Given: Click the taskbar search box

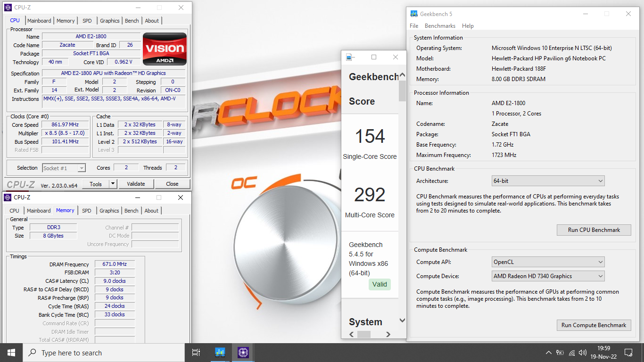Looking at the screenshot, I should [x=104, y=353].
